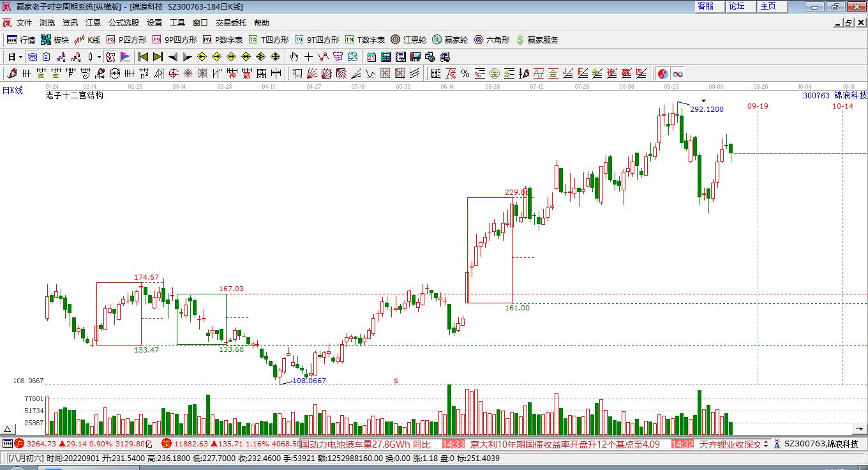Open the 赢家轮 wheel tool
Screen dimensions: 868x470
click(x=450, y=40)
